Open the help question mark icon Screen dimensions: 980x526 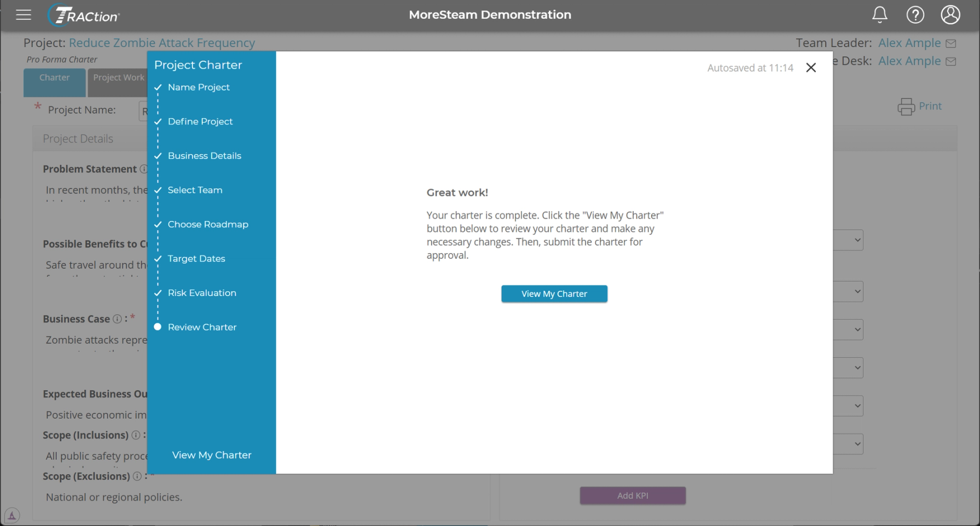point(915,15)
